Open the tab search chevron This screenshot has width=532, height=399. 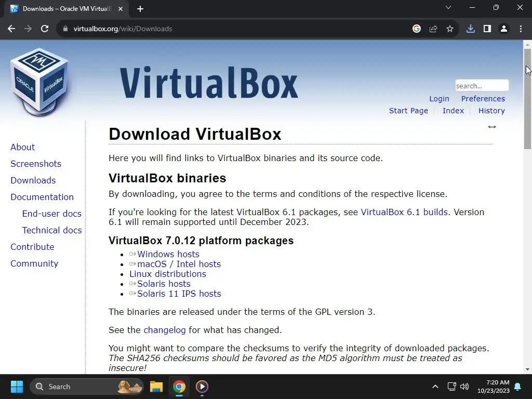[448, 7]
